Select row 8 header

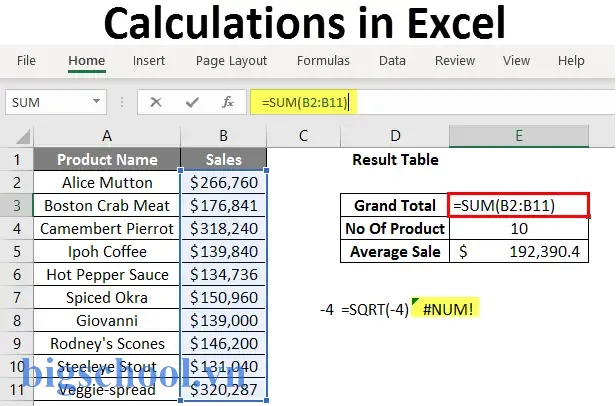[x=16, y=320]
